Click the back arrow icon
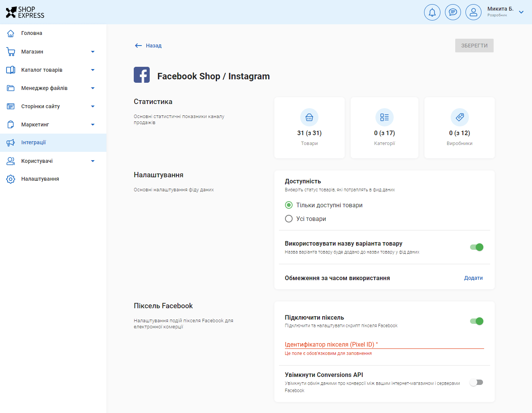The width and height of the screenshot is (532, 413). (138, 46)
